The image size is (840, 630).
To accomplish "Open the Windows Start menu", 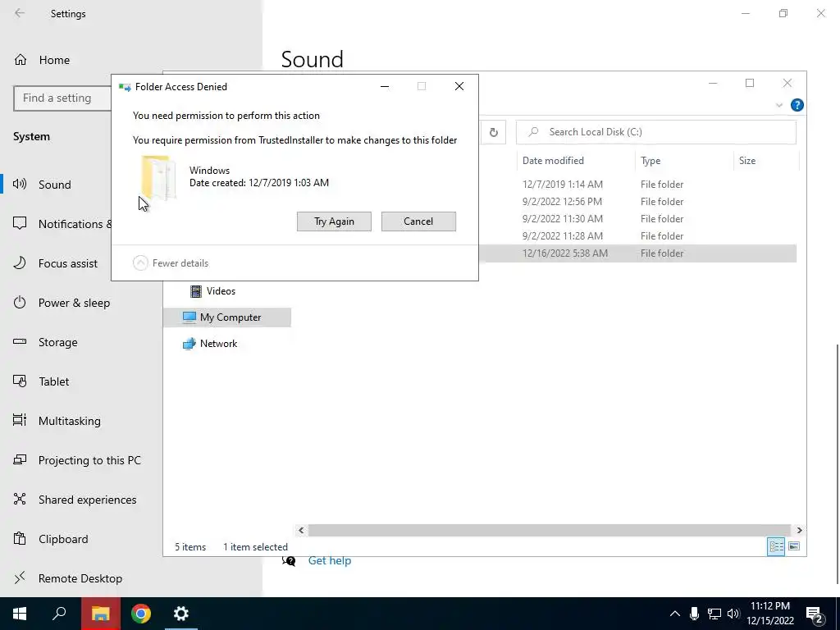I will point(20,614).
